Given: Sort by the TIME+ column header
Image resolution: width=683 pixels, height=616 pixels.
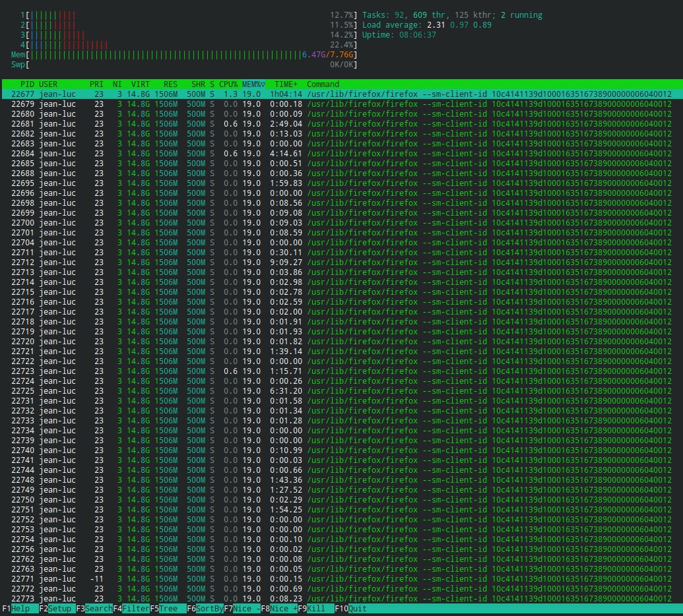Looking at the screenshot, I should (286, 84).
